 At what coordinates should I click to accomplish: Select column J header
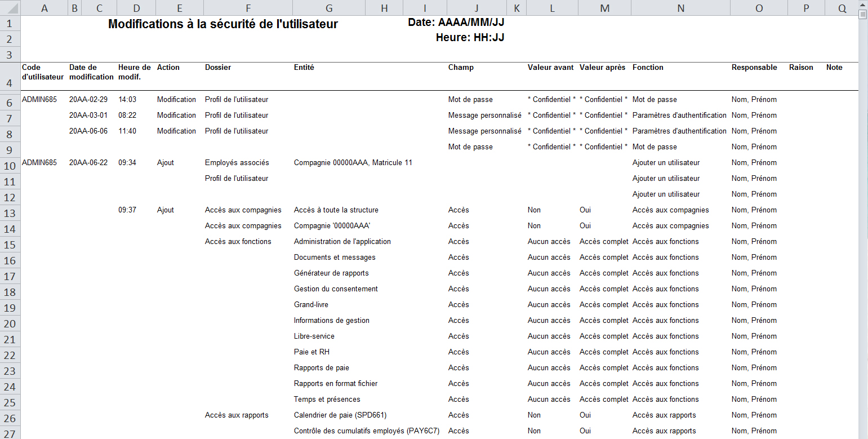pos(477,8)
